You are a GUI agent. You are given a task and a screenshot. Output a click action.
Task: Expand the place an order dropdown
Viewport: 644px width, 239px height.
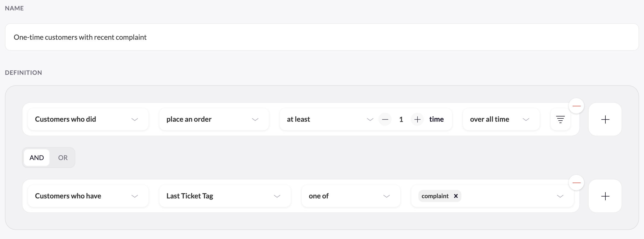point(214,119)
